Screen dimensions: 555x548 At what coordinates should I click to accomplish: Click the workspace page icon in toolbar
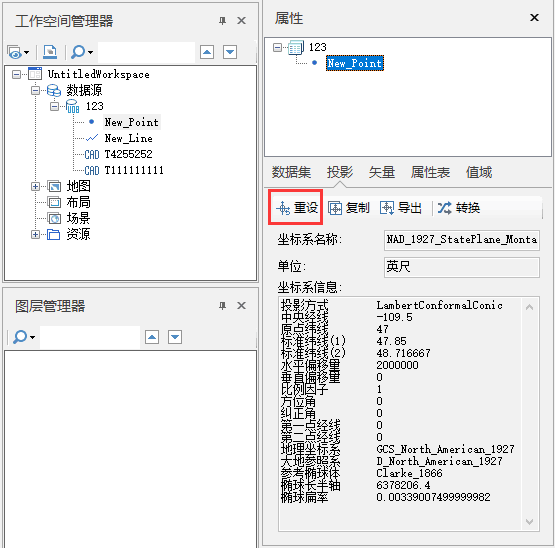click(x=50, y=52)
